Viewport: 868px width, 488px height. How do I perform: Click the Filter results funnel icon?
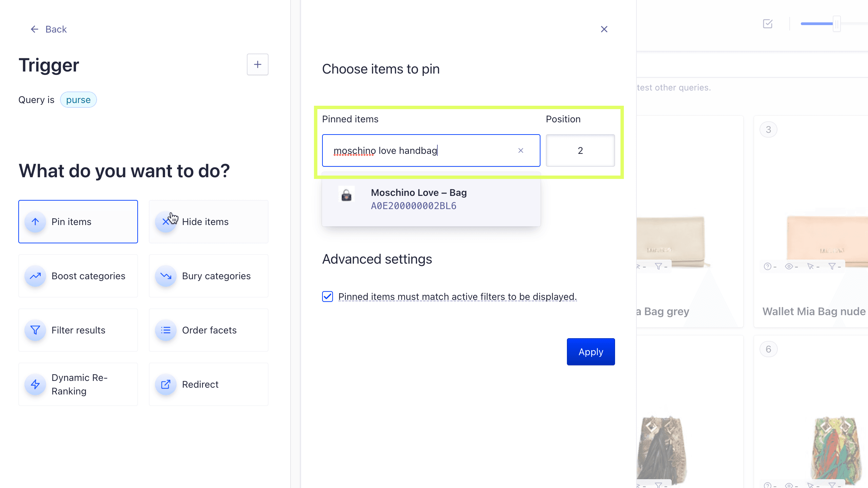[x=35, y=330]
